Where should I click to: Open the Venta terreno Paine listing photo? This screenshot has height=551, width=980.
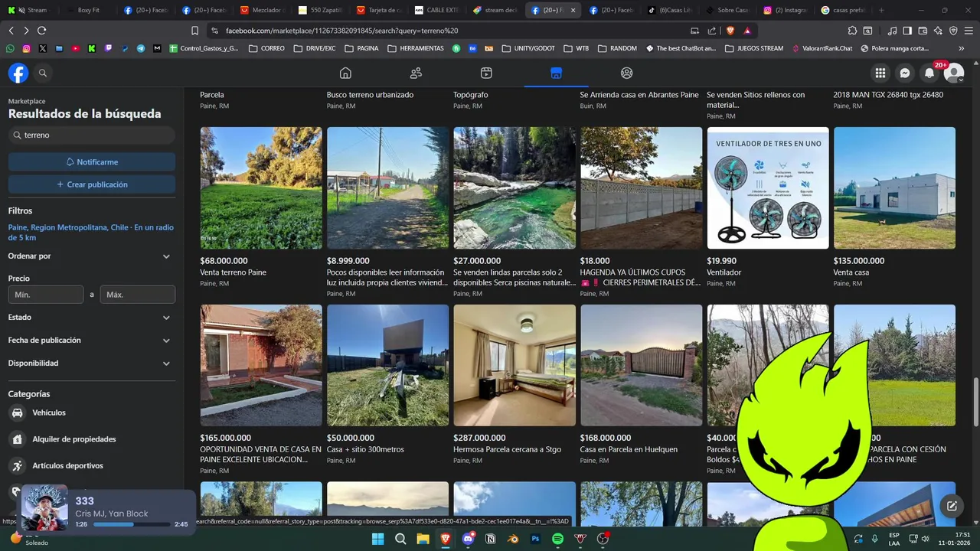[261, 188]
